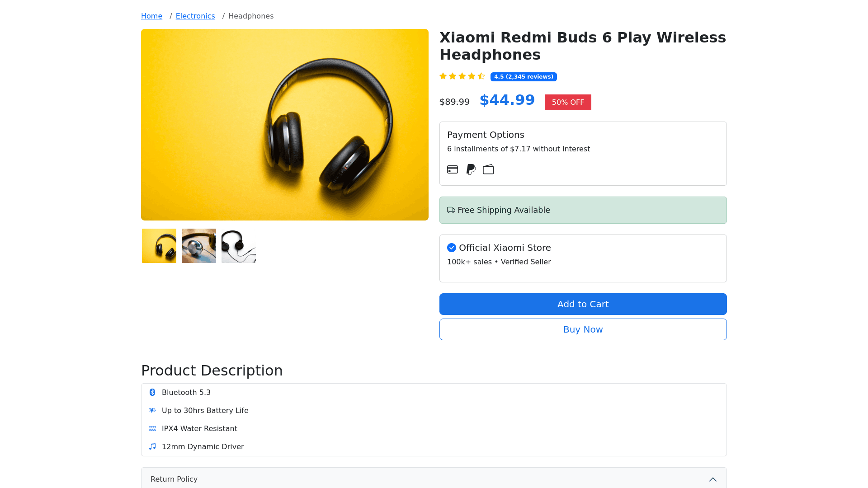Select the second product thumbnail
The width and height of the screenshot is (868, 488).
point(199,246)
